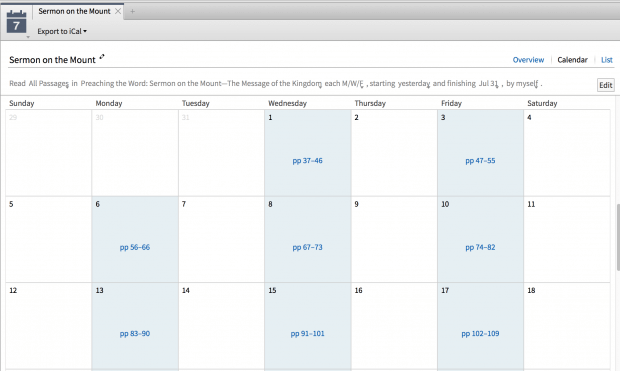Click the Sermon on the Mount plan title
This screenshot has width=620, height=371.
(52, 60)
